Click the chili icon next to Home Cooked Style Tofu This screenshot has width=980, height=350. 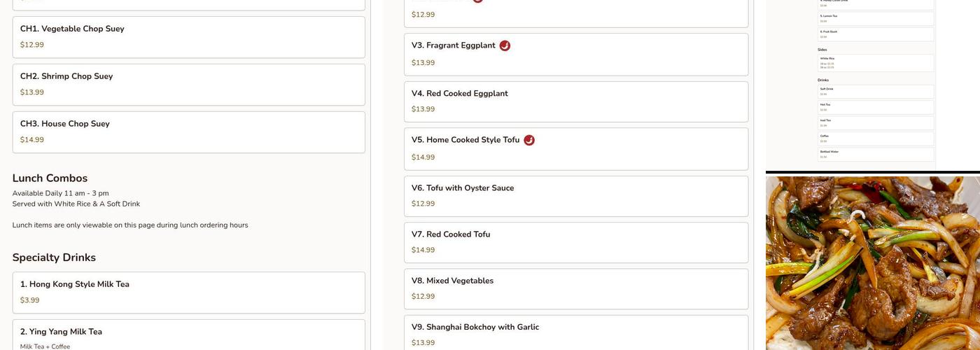tap(529, 140)
